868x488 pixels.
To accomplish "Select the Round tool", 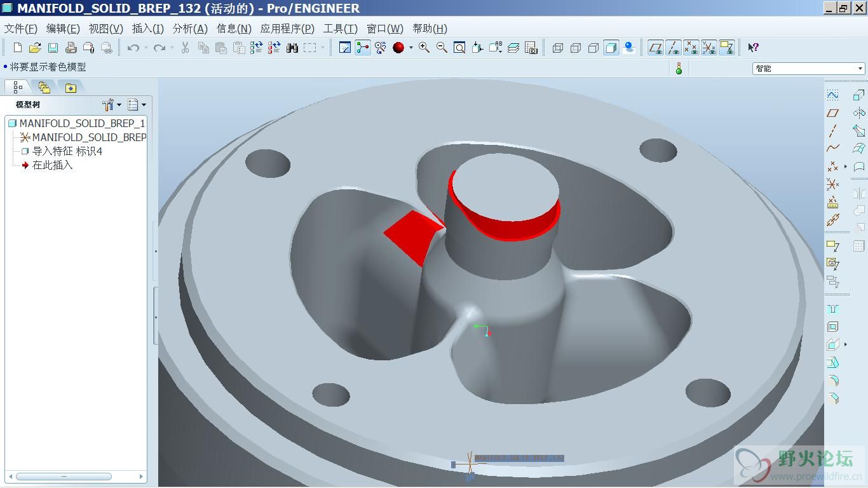I will [832, 381].
